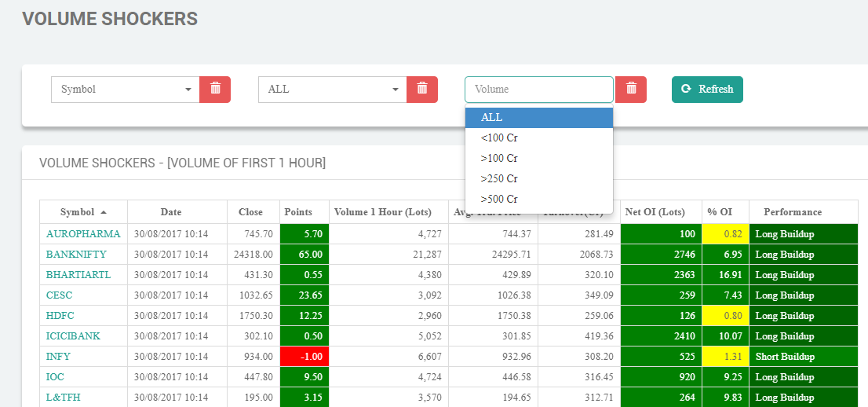The height and width of the screenshot is (407, 868).
Task: Open the BHARTIARTL symbol link
Action: click(x=78, y=274)
